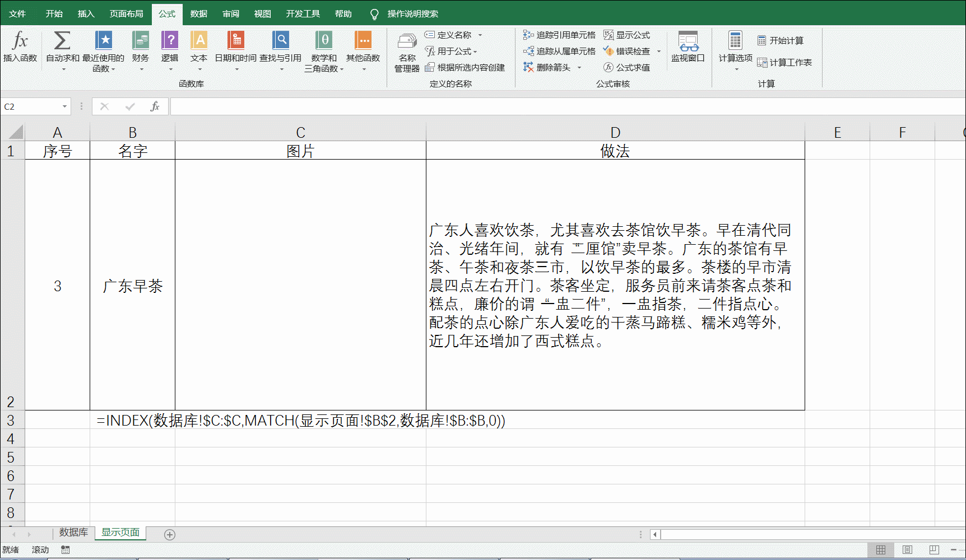Screen dimensions: 966x560
Task: Open the Logical (逻辑) functions icon
Action: coord(170,41)
